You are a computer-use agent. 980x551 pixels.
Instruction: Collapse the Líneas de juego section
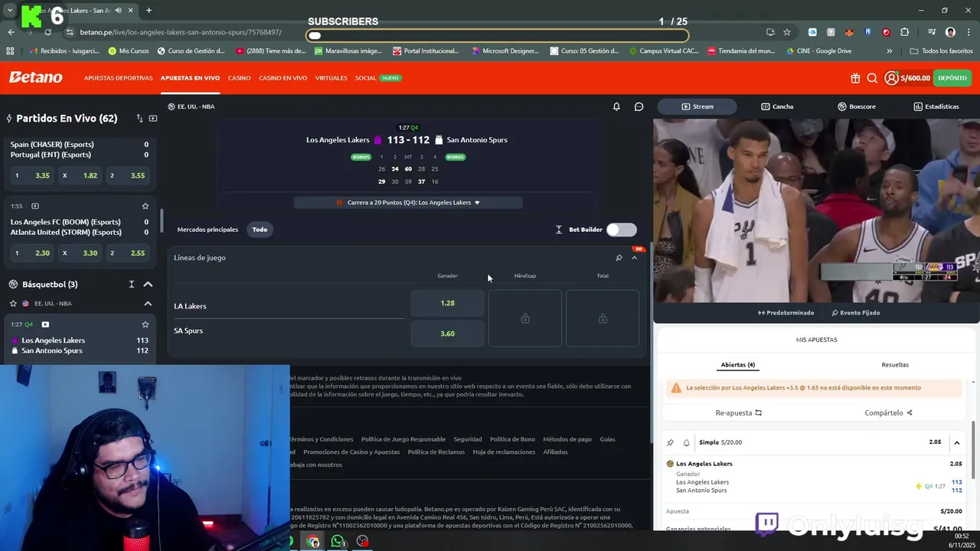[634, 258]
